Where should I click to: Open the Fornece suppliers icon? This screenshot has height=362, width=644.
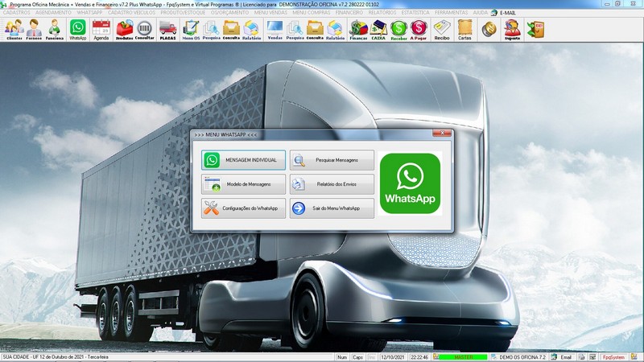point(34,30)
